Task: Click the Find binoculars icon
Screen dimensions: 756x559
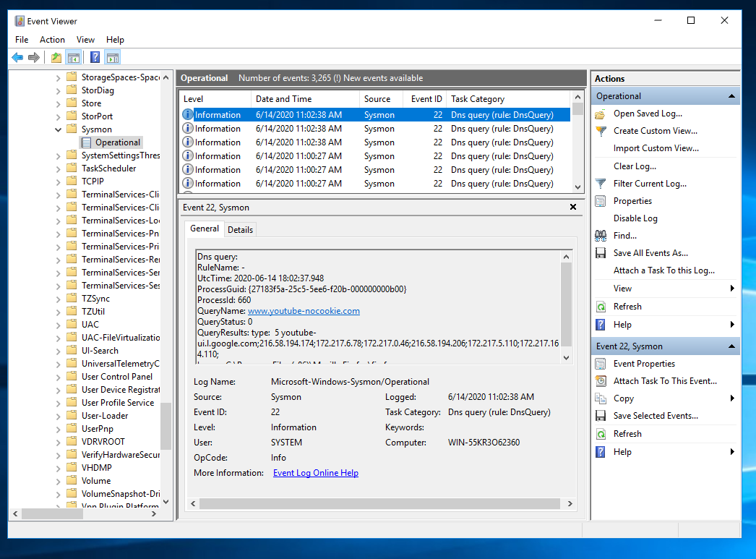Action: pyautogui.click(x=601, y=236)
